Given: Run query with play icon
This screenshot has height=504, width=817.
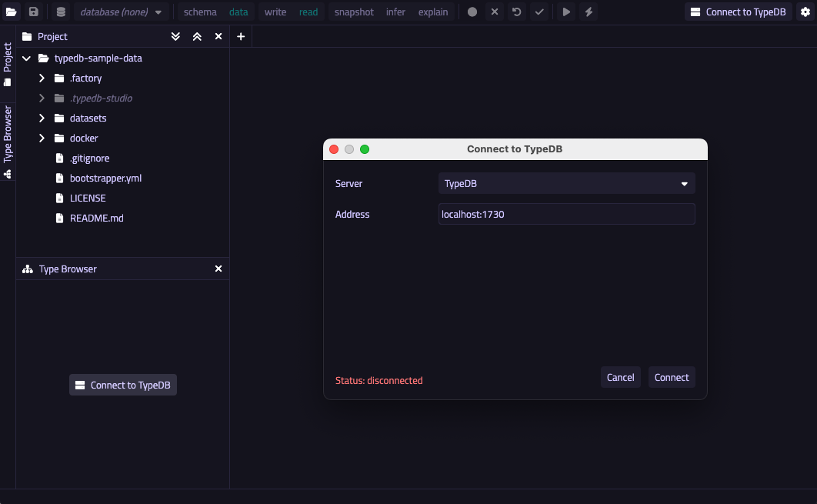Looking at the screenshot, I should click(566, 12).
